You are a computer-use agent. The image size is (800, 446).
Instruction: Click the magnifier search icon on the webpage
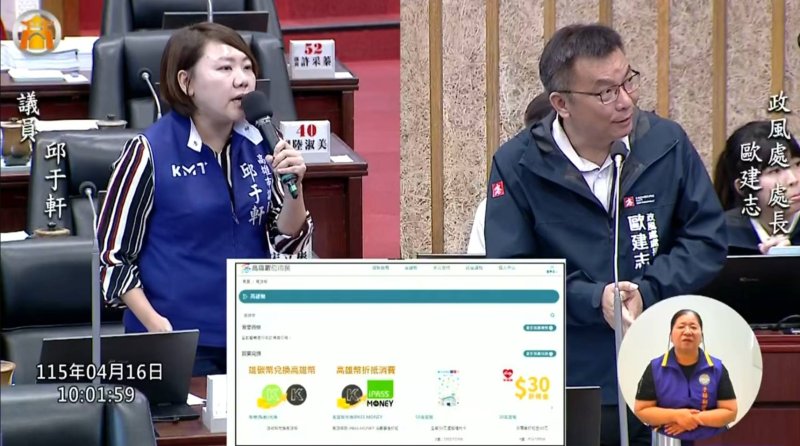[550, 315]
